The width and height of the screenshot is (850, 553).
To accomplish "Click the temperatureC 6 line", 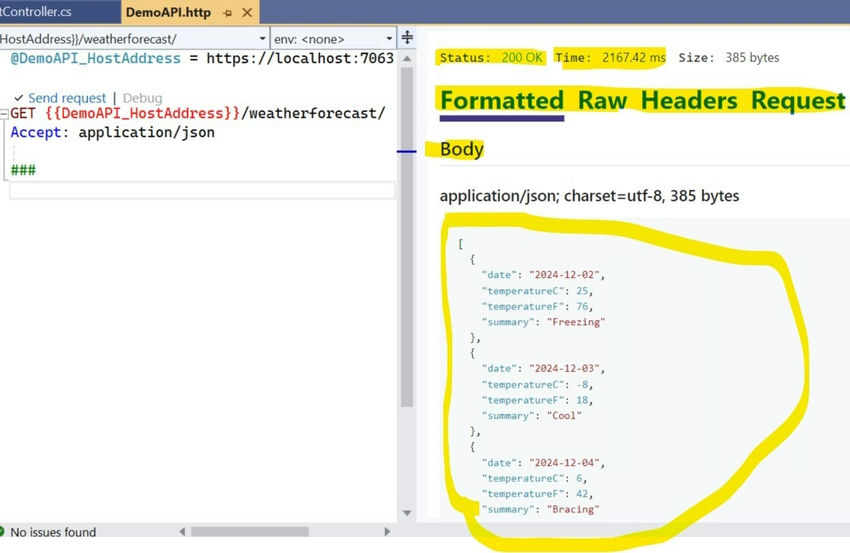I will 535,479.
